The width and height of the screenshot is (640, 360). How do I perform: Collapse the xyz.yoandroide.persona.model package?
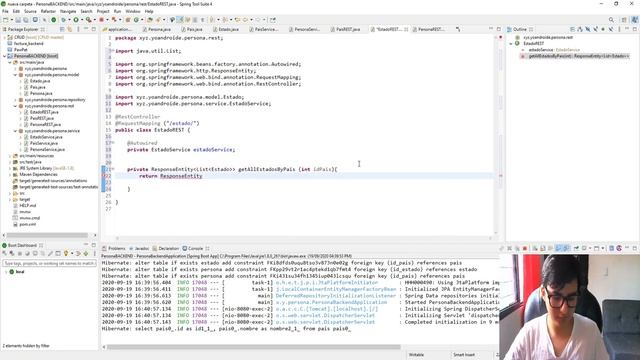tap(15, 75)
